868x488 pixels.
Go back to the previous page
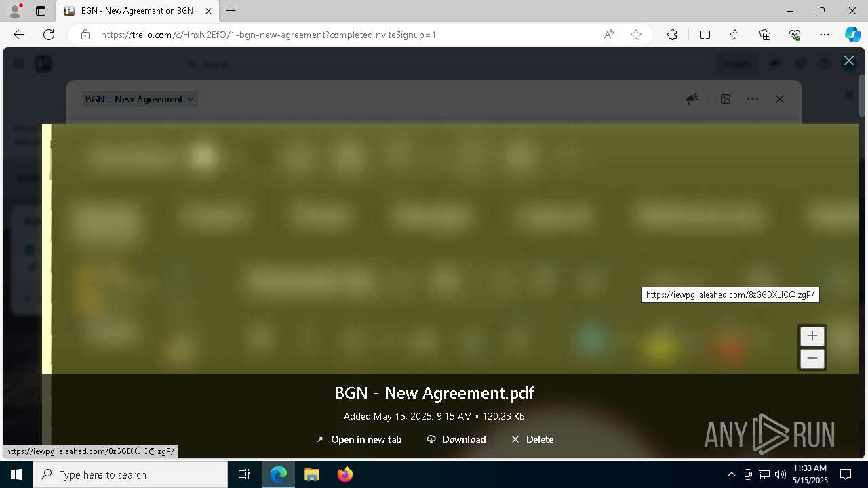[19, 35]
